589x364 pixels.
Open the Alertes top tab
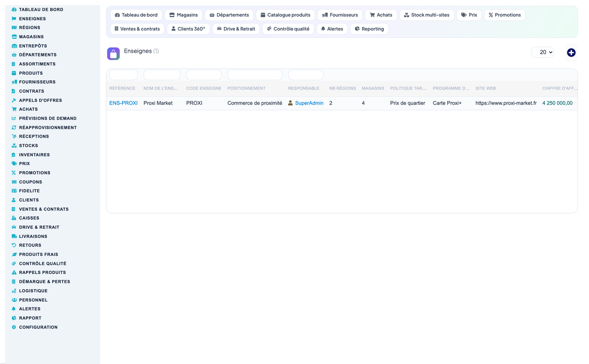[x=332, y=29]
